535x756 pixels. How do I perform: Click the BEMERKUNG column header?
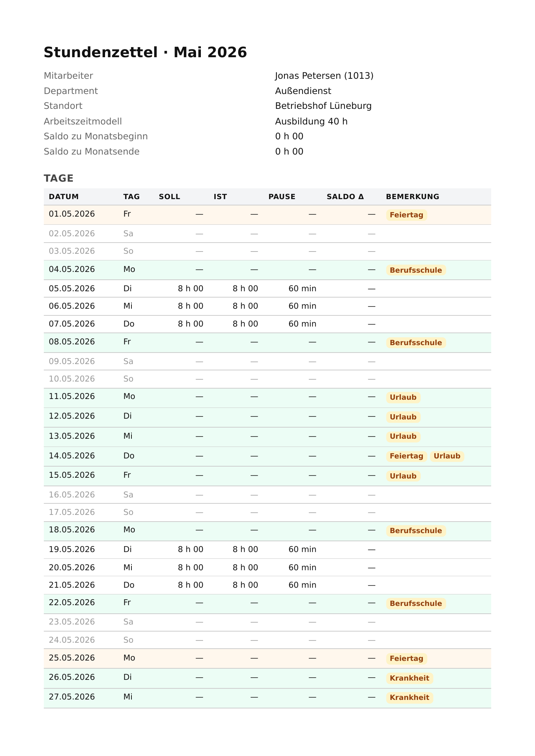(412, 197)
